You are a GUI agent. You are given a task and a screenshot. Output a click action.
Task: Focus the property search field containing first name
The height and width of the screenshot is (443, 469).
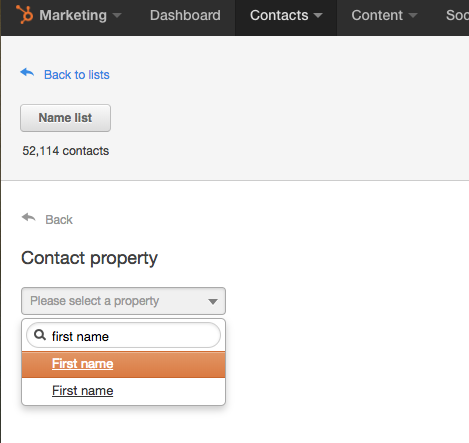coord(123,335)
